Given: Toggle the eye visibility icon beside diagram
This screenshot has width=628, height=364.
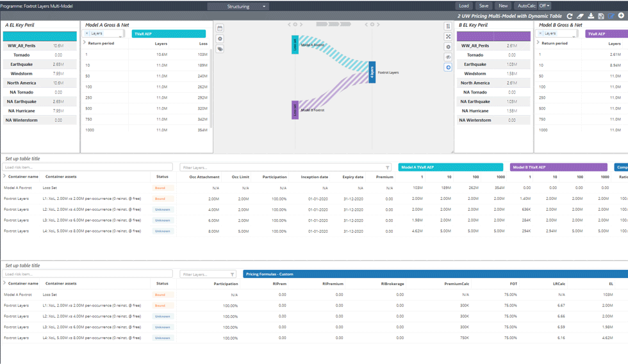Looking at the screenshot, I should [x=448, y=57].
